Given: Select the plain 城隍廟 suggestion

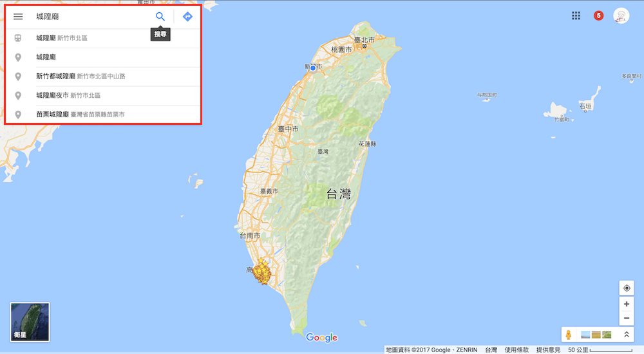Looking at the screenshot, I should [x=102, y=57].
